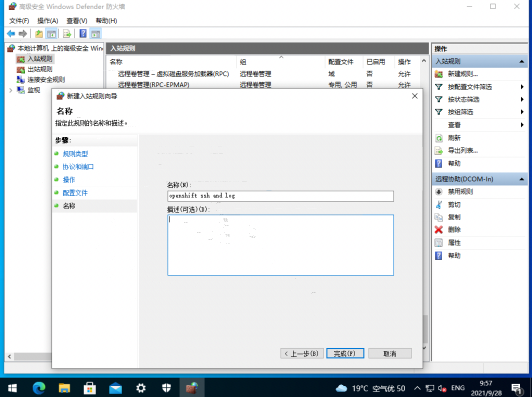Go to the 协议和端口 wizard step
This screenshot has width=532, height=397.
coord(78,167)
